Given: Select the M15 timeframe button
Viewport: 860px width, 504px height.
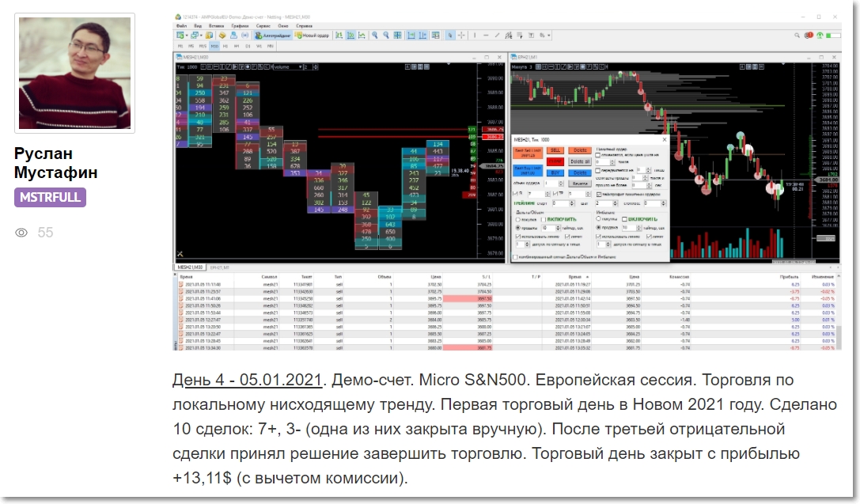Looking at the screenshot, I should (x=203, y=46).
